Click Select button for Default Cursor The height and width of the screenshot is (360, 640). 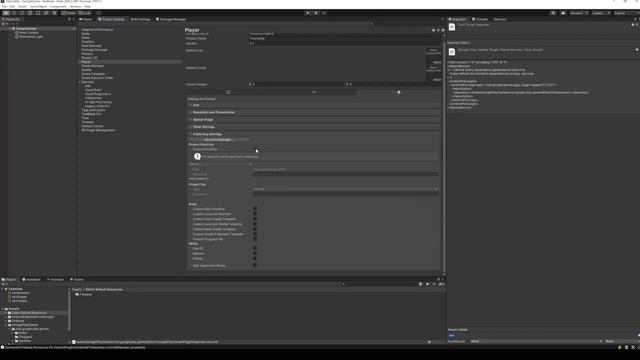pos(437,80)
